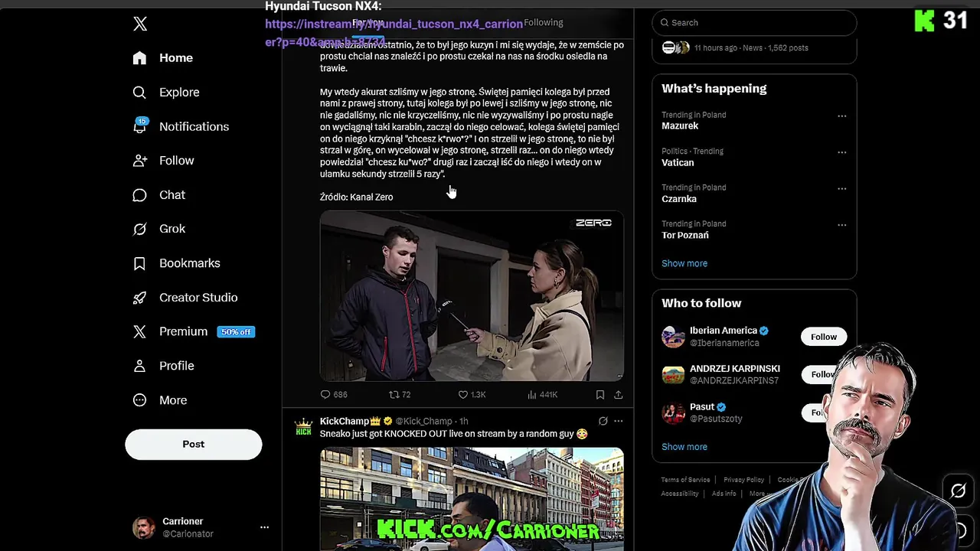Click the Home house icon

139,58
